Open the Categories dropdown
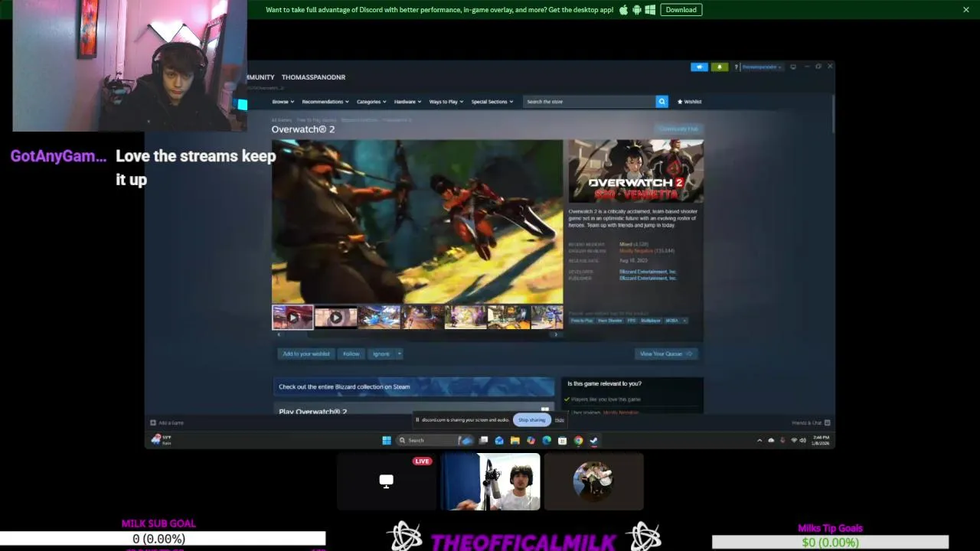 coord(371,102)
